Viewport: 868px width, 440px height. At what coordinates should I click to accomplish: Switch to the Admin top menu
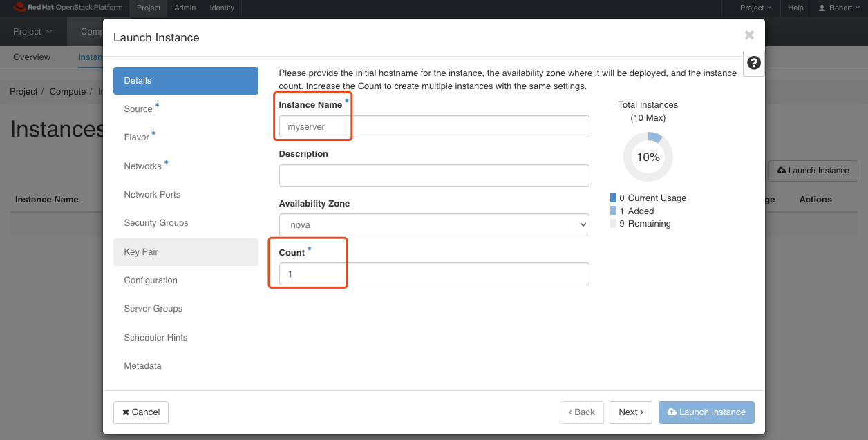pyautogui.click(x=185, y=8)
